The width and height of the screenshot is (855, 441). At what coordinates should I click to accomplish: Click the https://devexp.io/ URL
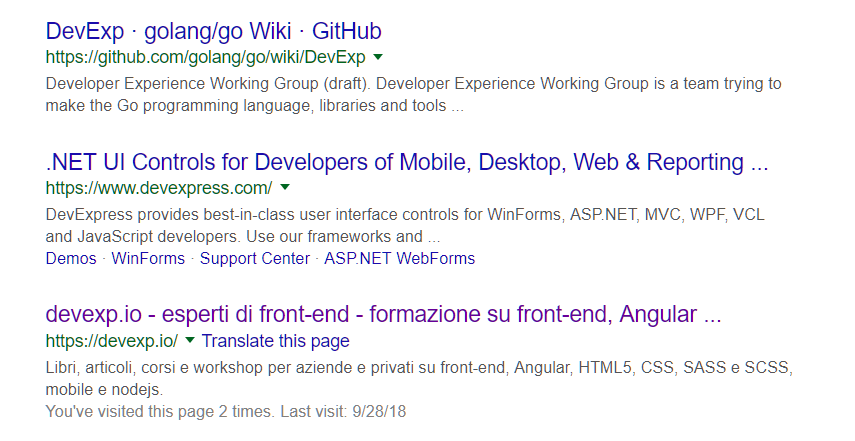click(x=112, y=341)
